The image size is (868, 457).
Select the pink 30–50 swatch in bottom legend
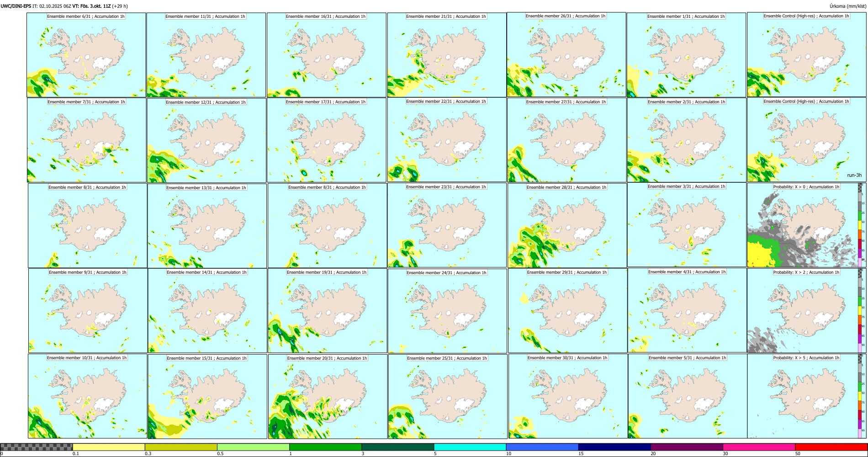tap(759, 447)
